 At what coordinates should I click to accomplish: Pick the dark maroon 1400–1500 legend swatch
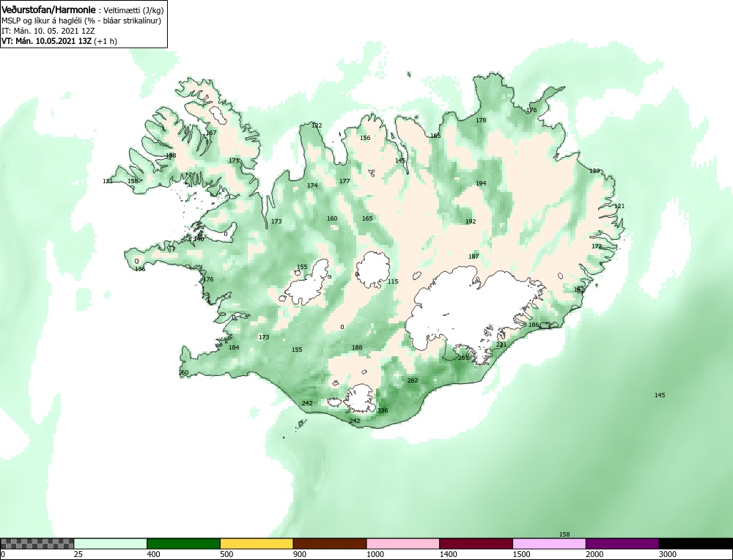coord(476,543)
